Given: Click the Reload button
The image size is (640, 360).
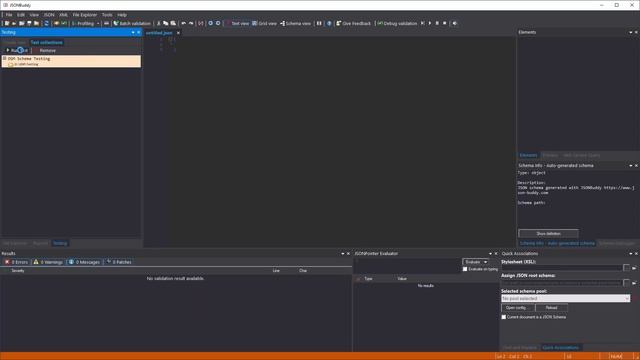Looking at the screenshot, I should 551,308.
